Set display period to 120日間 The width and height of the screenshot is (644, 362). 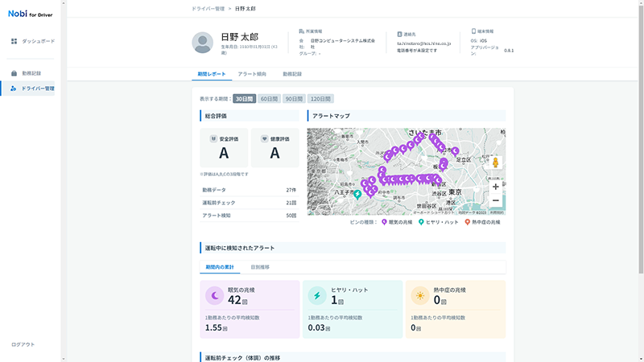coord(321,98)
